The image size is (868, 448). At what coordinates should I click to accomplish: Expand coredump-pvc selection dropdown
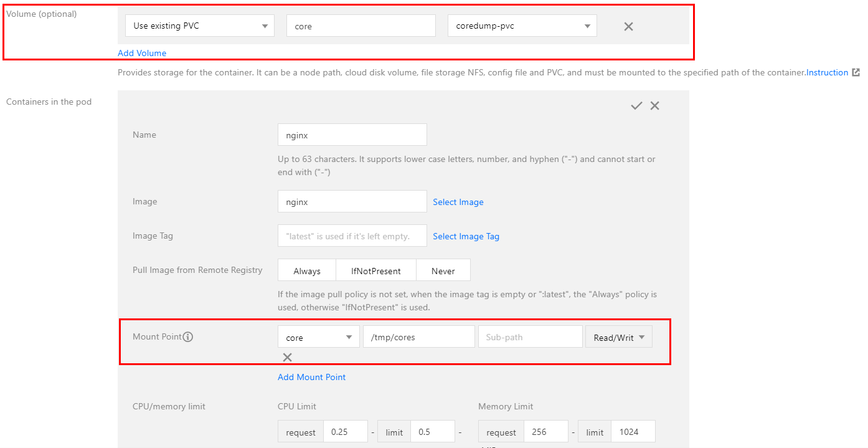coord(522,26)
